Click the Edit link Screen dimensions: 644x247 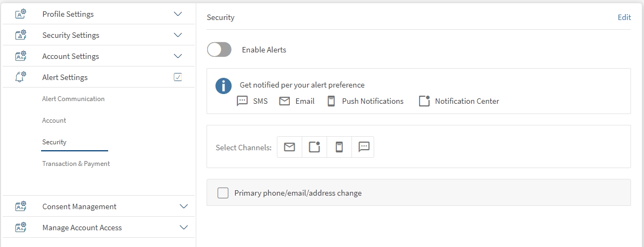point(624,17)
